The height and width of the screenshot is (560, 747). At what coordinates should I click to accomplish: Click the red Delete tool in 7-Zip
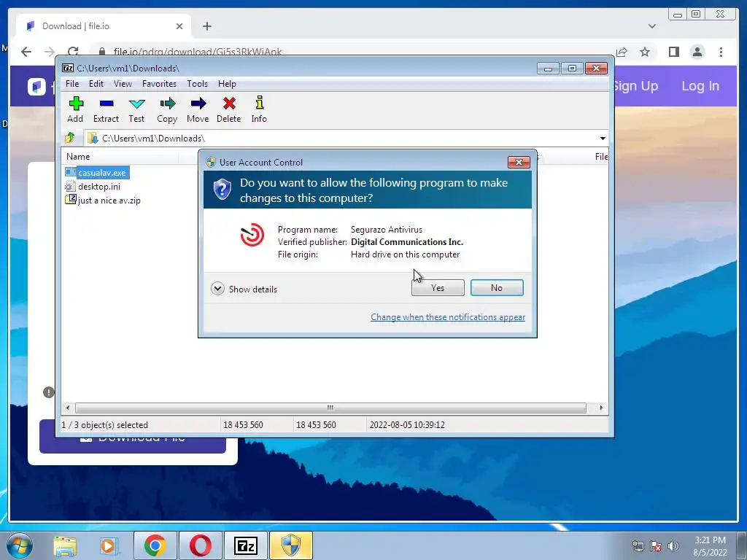coord(228,110)
